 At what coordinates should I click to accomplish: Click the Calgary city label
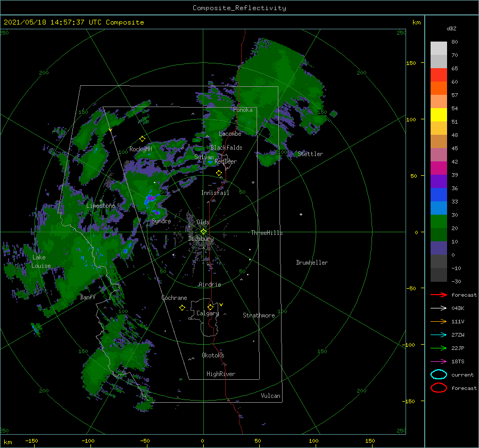tap(208, 313)
